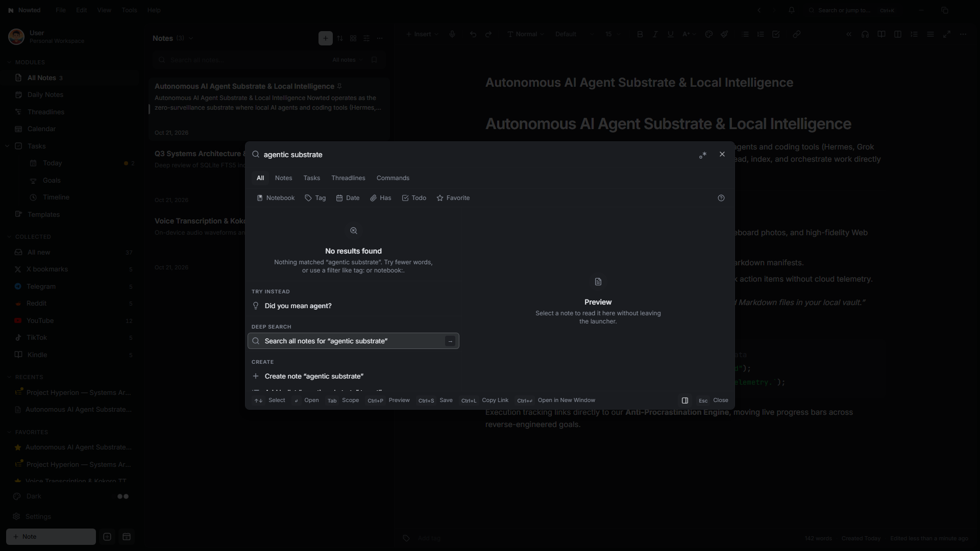Click the fullscreen expand icon in editor toolbar
The width and height of the screenshot is (980, 551).
pos(947,34)
